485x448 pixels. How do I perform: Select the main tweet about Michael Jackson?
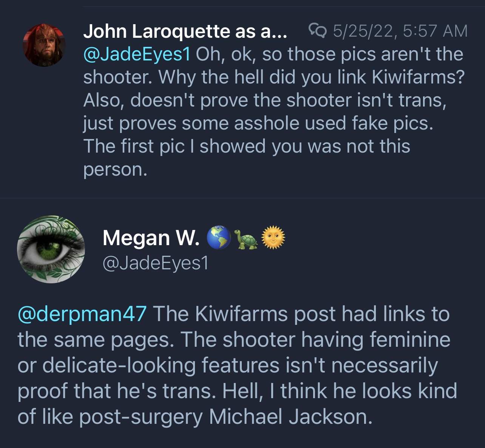237,365
